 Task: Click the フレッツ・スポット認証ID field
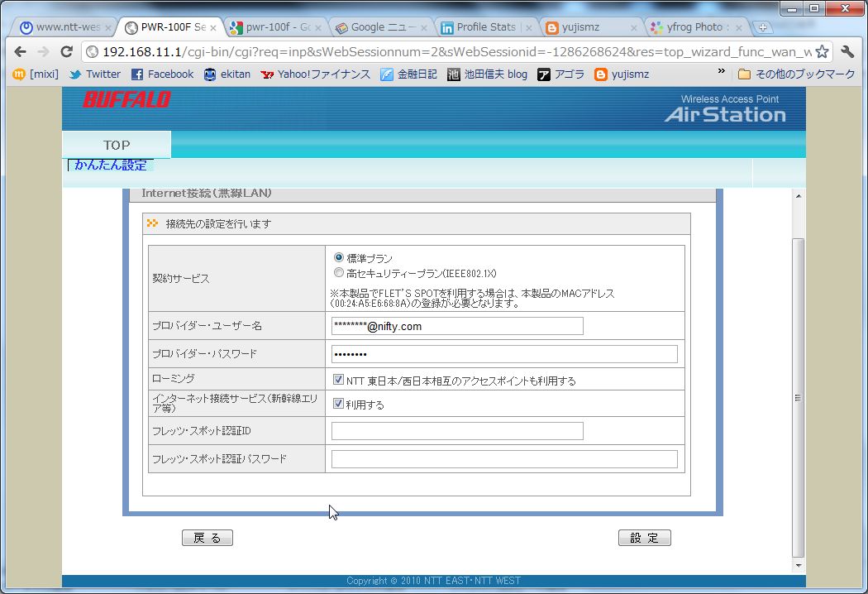coord(457,430)
